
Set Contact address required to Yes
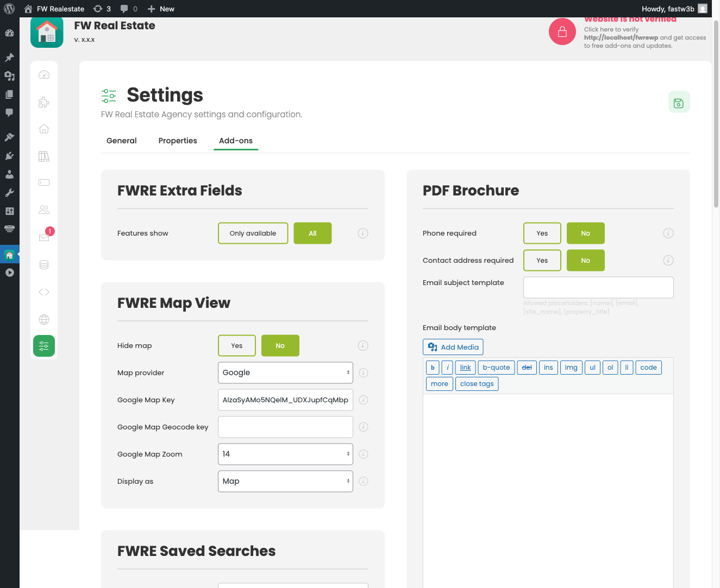(542, 260)
